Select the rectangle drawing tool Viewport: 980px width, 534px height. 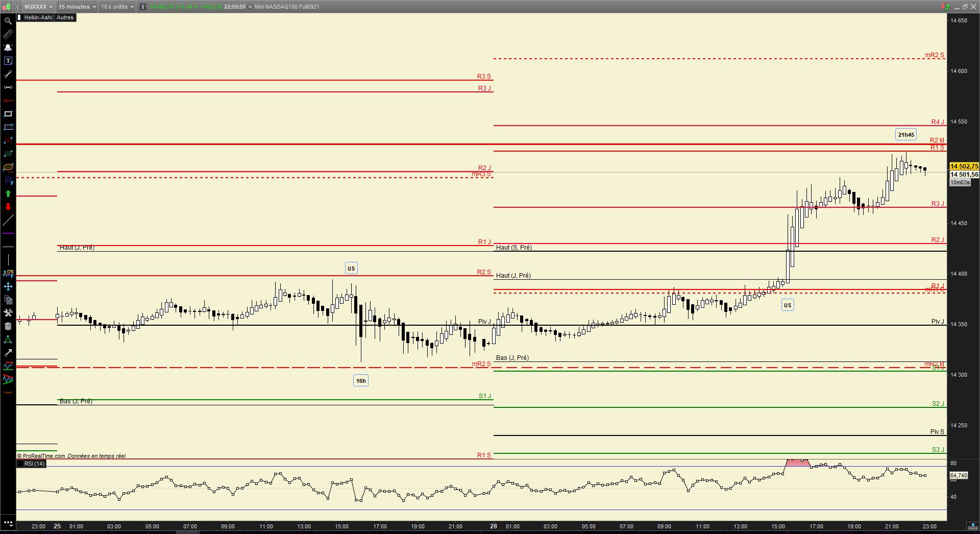click(x=8, y=114)
